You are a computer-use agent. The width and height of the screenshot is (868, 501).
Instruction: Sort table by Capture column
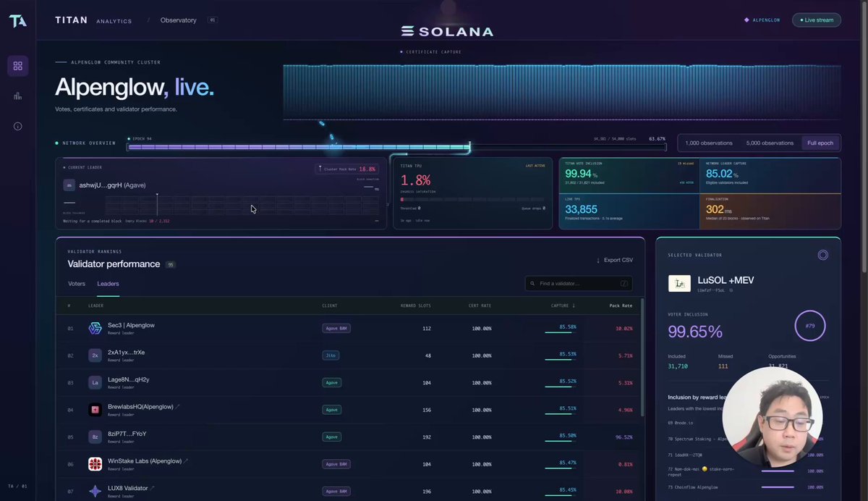click(563, 306)
